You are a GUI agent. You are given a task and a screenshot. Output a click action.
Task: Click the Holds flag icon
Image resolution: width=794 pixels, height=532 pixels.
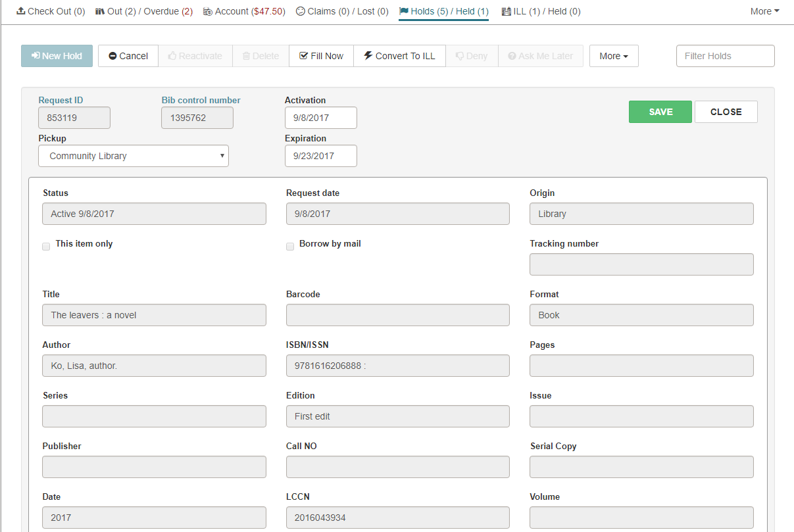pos(404,11)
